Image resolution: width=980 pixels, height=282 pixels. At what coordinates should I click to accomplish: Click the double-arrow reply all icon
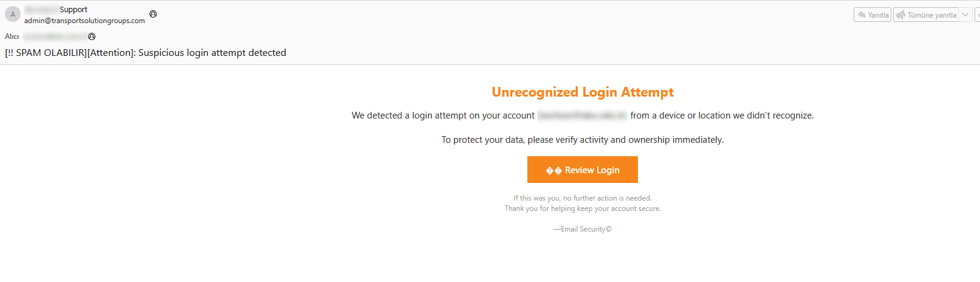coord(901,15)
